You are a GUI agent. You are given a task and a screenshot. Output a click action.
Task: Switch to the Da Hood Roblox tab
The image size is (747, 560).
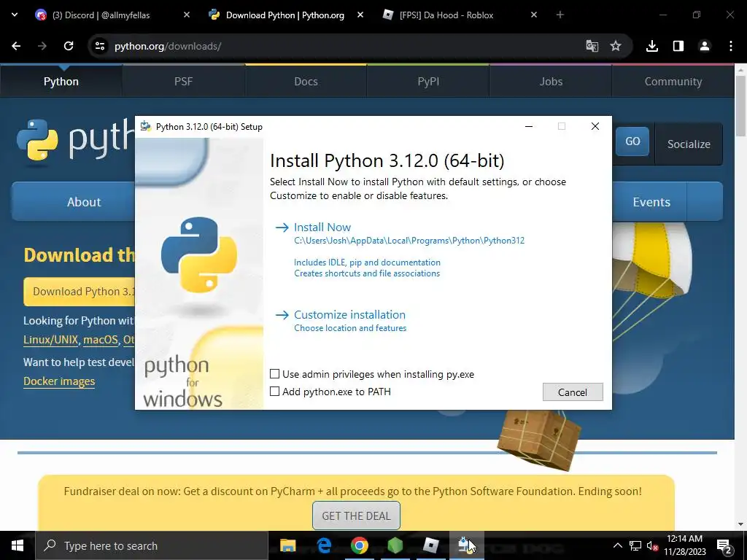click(x=446, y=15)
